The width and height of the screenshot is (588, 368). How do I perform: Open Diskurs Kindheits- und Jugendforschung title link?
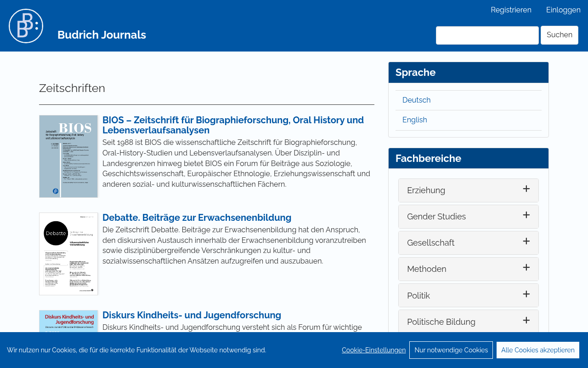192,315
